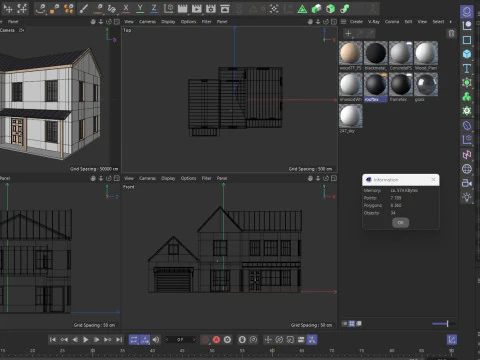Image resolution: width=480 pixels, height=360 pixels.
Task: Open Top viewport Options menu
Action: click(x=188, y=22)
